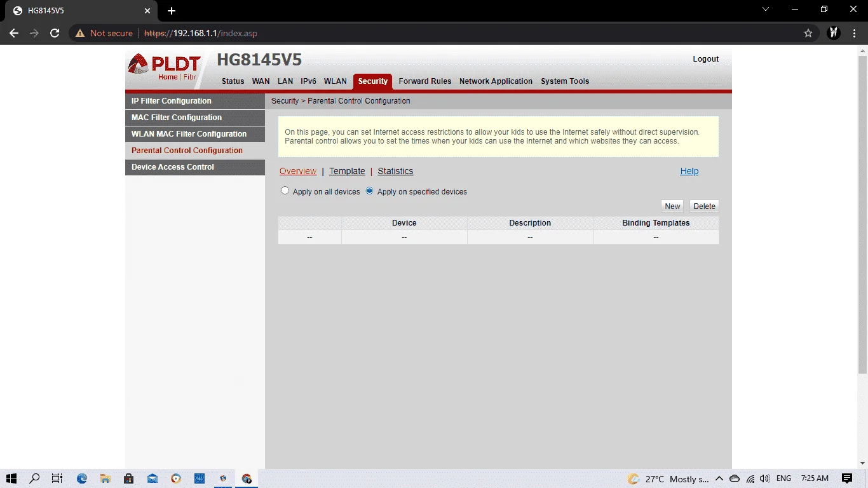Image resolution: width=868 pixels, height=488 pixels.
Task: Open the IPv6 tab
Action: [308, 81]
